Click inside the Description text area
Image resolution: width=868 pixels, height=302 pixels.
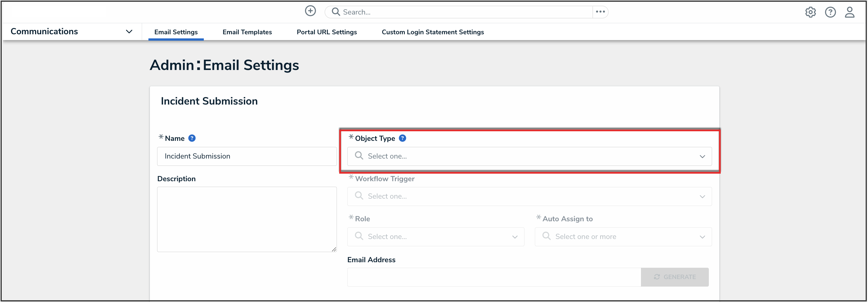click(x=247, y=219)
